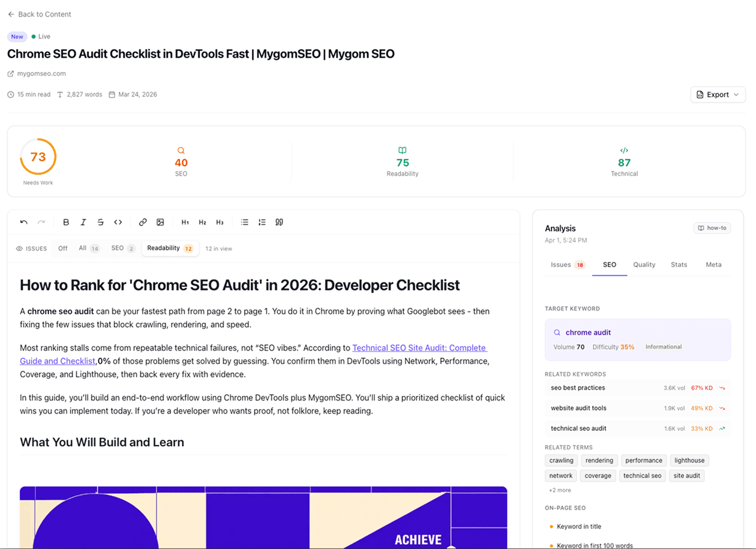Go back using Back to Content

(39, 14)
